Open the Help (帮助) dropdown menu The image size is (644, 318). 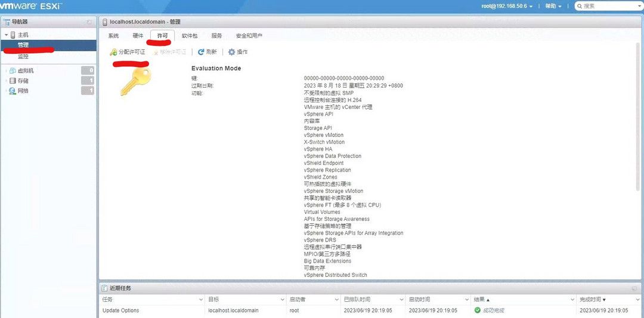553,6
